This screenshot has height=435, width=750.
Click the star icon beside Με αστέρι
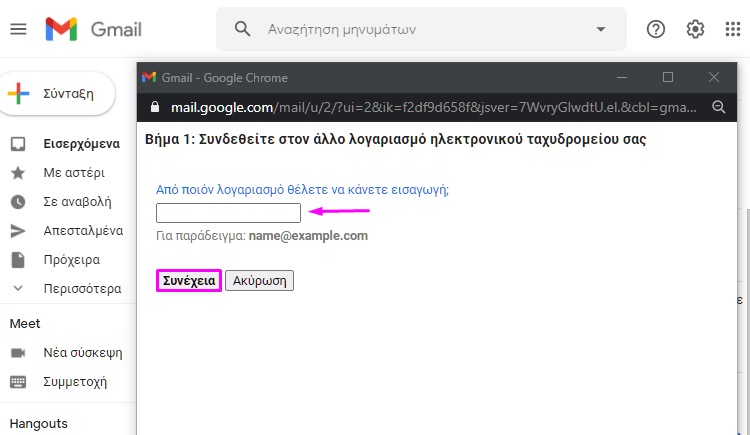coord(18,173)
